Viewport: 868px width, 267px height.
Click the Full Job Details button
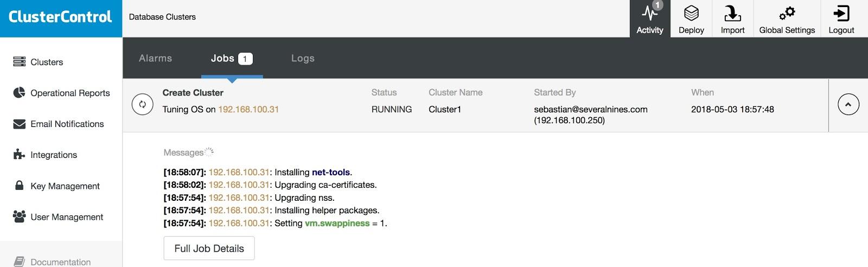tap(209, 249)
